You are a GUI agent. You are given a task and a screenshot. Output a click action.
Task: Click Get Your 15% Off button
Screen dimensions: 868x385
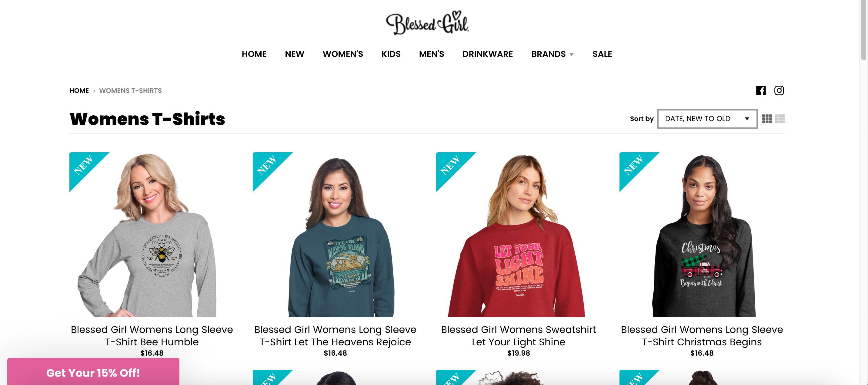point(93,372)
